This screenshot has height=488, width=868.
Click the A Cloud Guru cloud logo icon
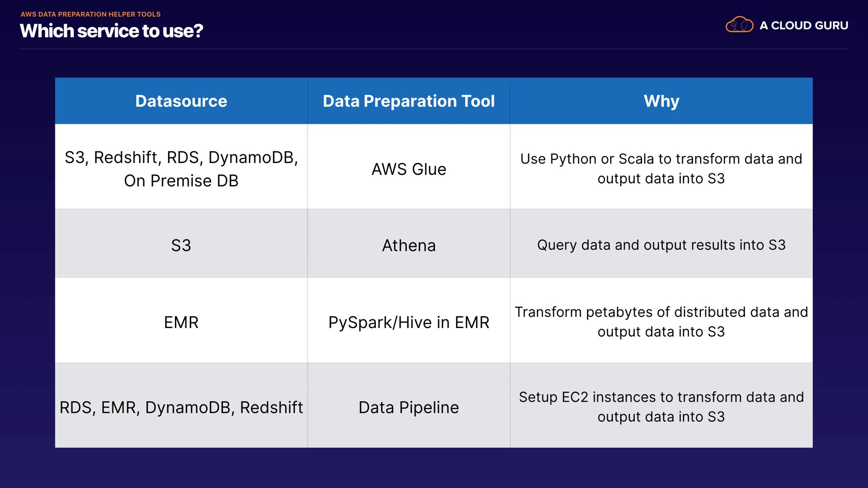click(x=739, y=25)
